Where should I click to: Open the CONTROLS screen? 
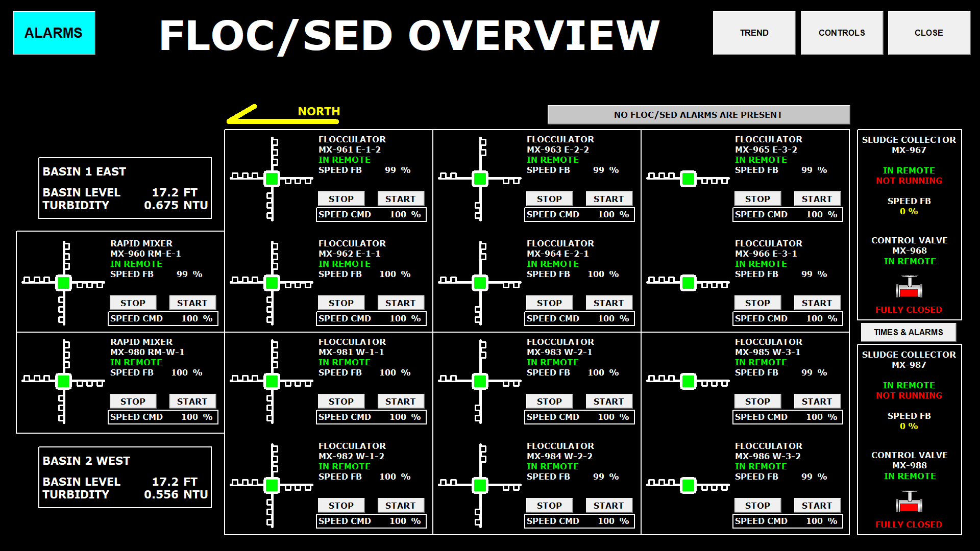point(842,33)
